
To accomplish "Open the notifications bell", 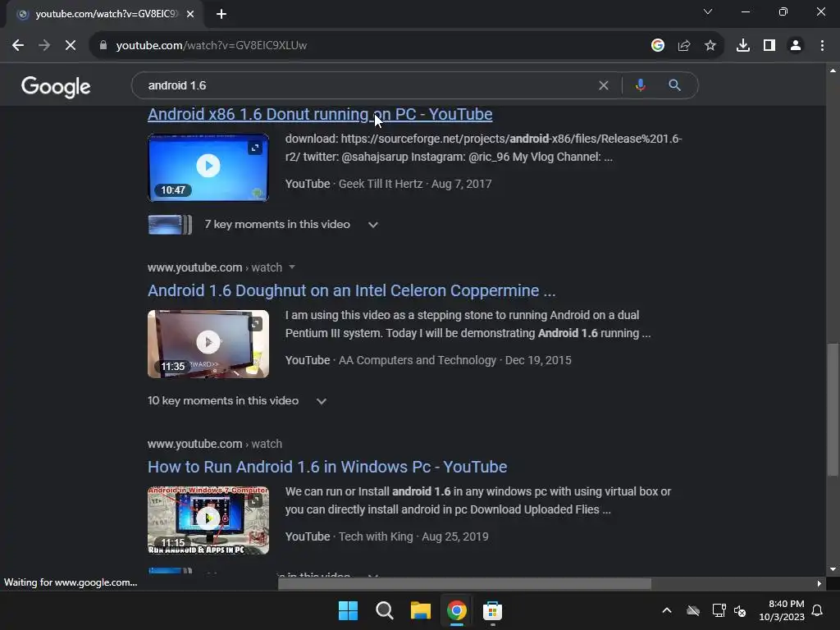I will 818,610.
